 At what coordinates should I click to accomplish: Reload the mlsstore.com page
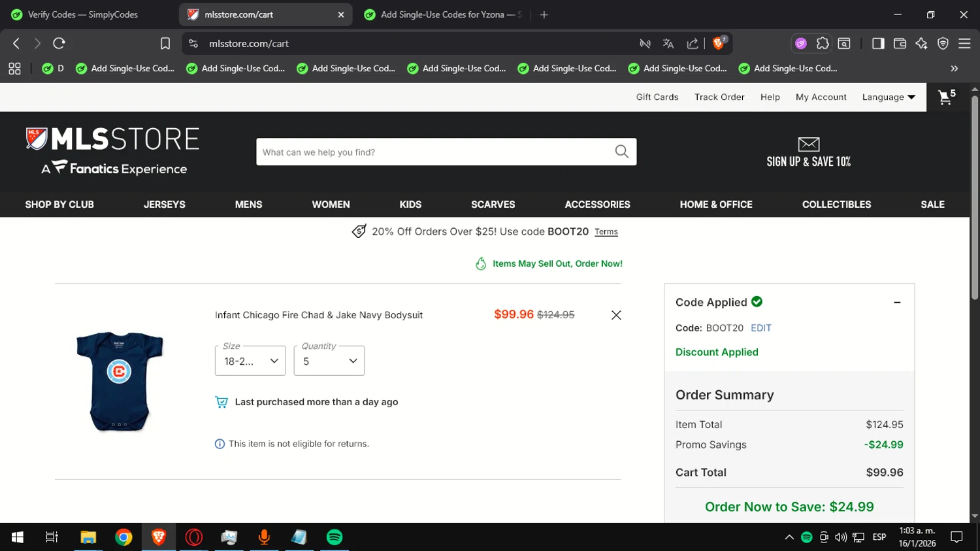click(59, 43)
